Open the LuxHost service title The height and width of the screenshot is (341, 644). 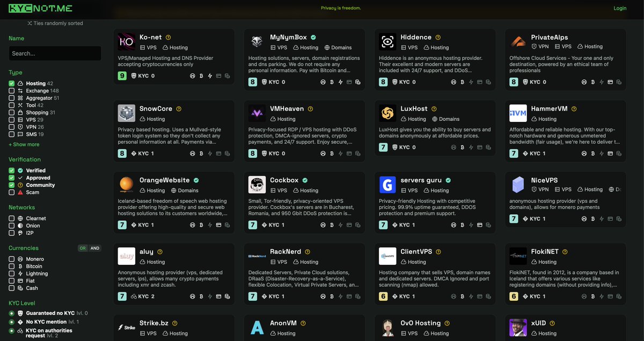(414, 109)
